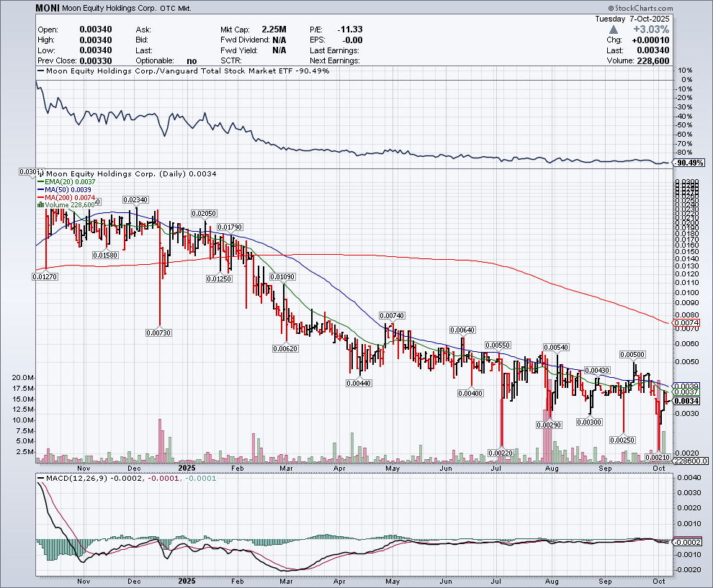Image resolution: width=713 pixels, height=588 pixels.
Task: Click the red 0.0074 MA(200) axis tag
Action: pyautogui.click(x=686, y=323)
